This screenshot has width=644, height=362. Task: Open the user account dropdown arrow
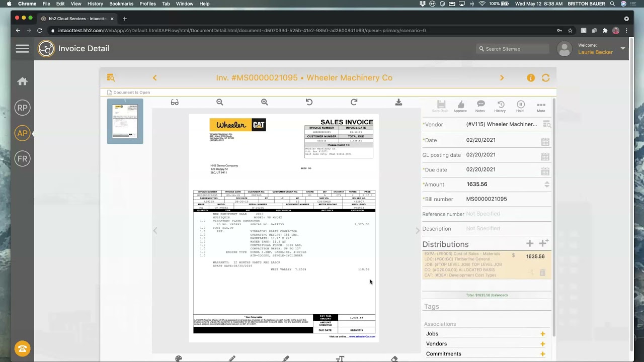623,49
